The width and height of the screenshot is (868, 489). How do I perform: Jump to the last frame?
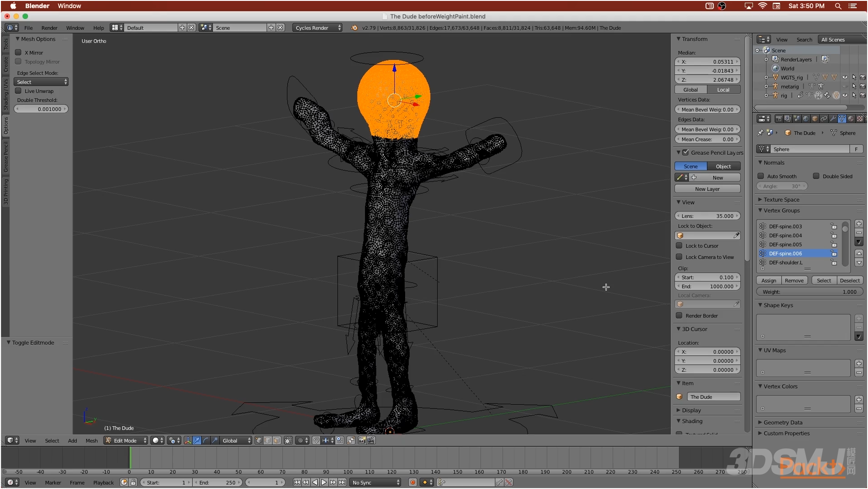(x=342, y=483)
